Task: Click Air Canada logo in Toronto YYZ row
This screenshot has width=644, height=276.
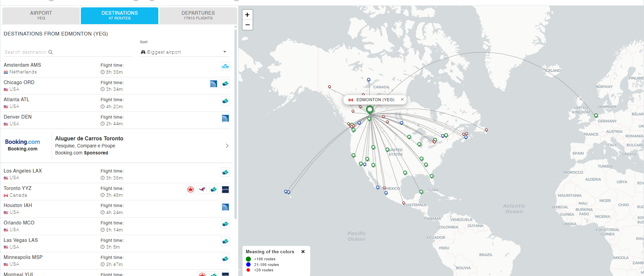Action: point(191,190)
